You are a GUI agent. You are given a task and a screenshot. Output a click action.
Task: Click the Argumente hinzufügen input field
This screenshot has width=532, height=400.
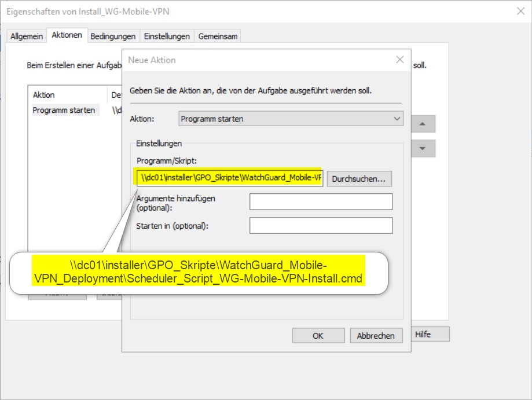pos(321,201)
